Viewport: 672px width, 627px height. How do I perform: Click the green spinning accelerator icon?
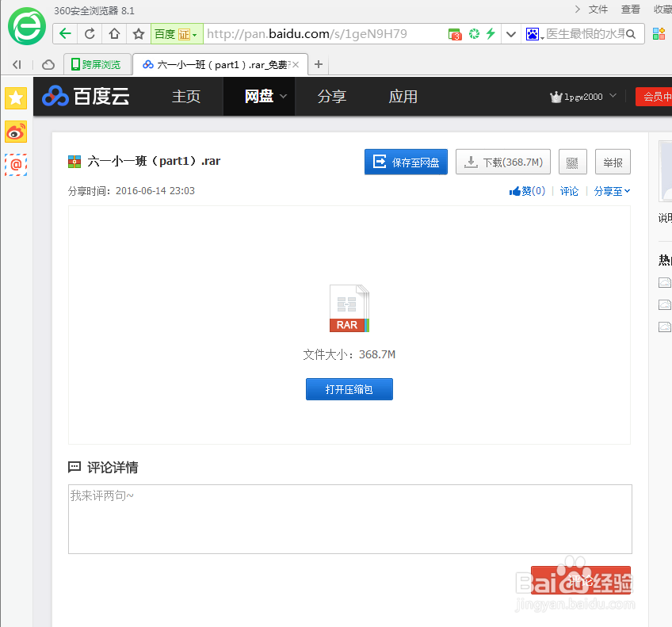[x=474, y=34]
